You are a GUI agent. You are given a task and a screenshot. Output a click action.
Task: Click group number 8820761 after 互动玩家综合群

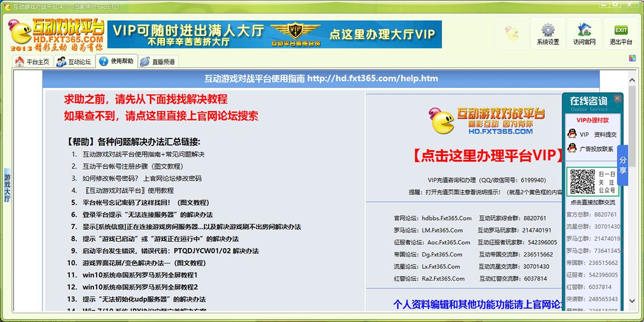[535, 218]
